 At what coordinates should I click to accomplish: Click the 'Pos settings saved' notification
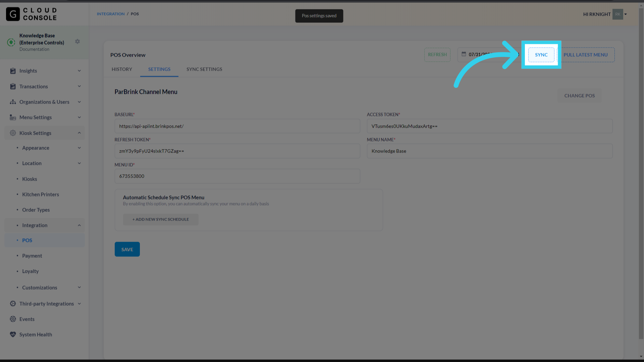click(319, 16)
